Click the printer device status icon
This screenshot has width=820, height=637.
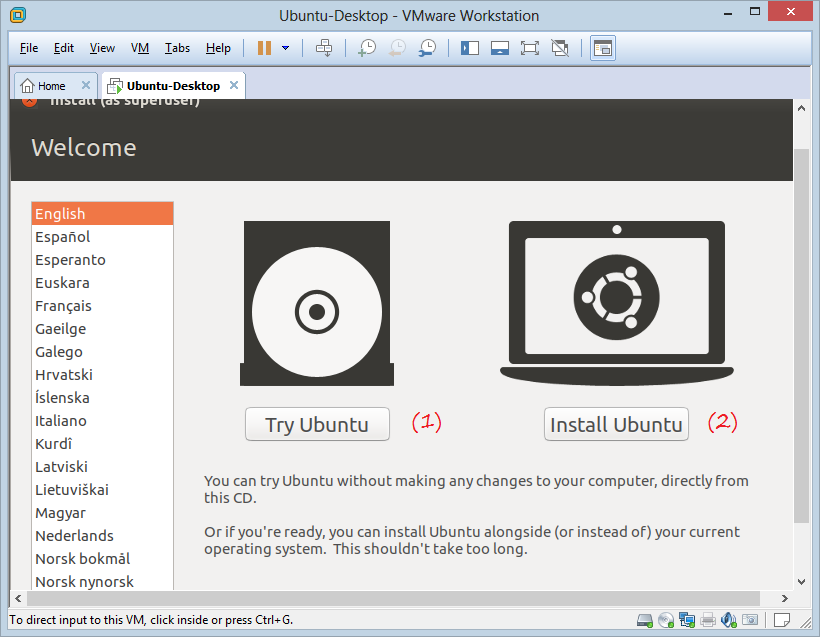[708, 620]
